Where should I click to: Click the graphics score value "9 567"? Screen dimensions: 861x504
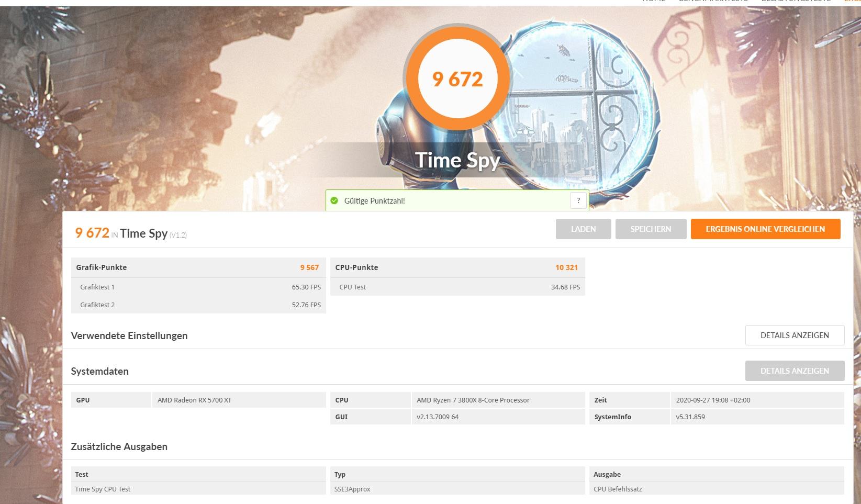309,267
